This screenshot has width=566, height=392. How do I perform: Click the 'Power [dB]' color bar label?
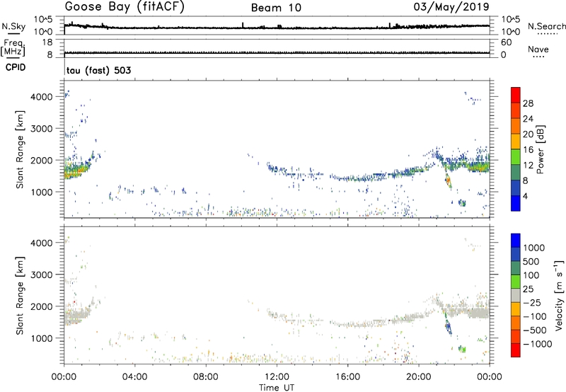point(540,149)
